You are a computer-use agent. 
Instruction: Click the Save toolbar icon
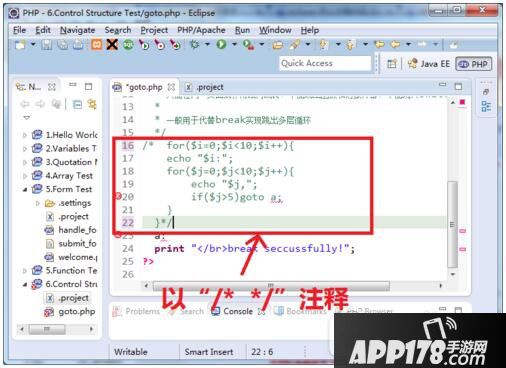[x=47, y=44]
